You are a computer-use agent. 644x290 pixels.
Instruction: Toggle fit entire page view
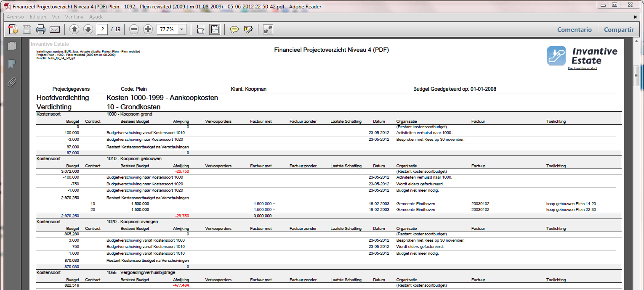pos(215,29)
